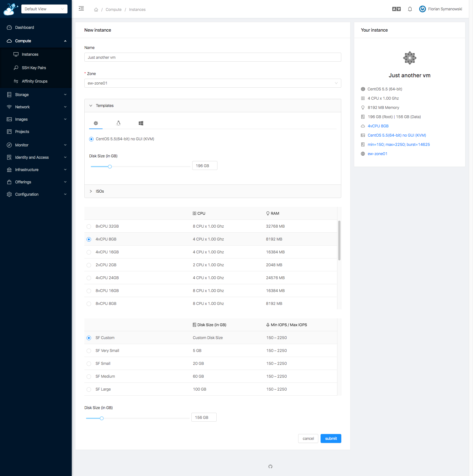Image resolution: width=473 pixels, height=476 pixels.
Task: Click the Network wifi icon in the sidebar
Action: pyautogui.click(x=9, y=107)
